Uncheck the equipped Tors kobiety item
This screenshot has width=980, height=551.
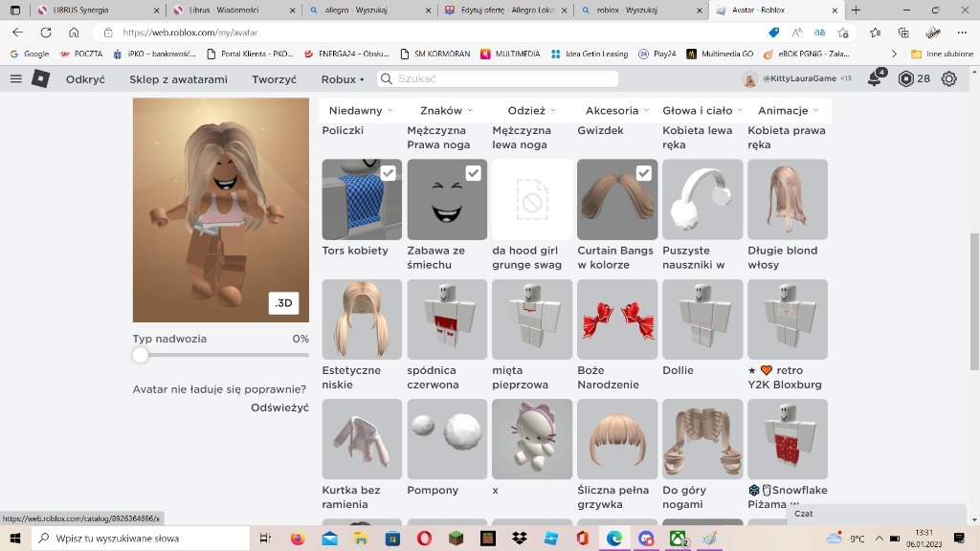point(388,173)
